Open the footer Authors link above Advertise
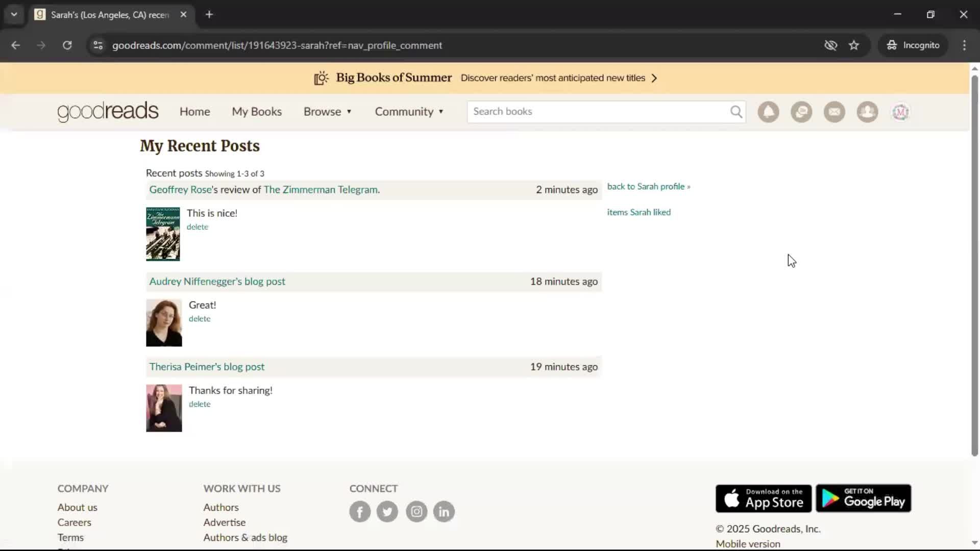 point(221,507)
